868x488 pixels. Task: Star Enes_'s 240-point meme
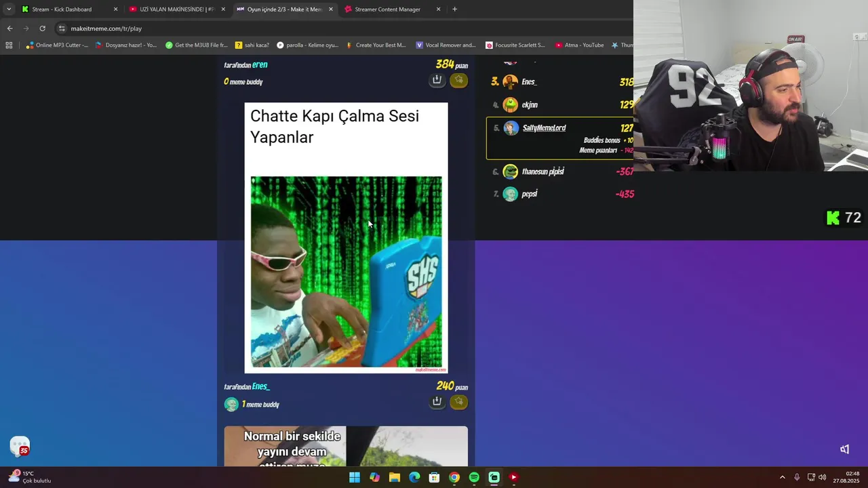[459, 401]
